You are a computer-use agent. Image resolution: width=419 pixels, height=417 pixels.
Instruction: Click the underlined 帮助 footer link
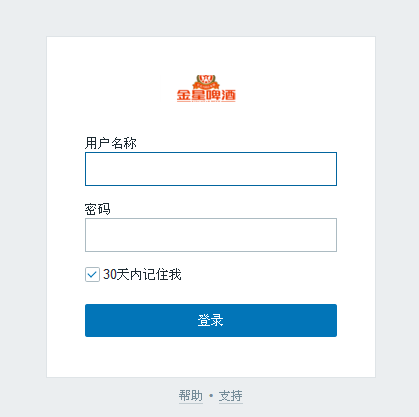point(191,396)
